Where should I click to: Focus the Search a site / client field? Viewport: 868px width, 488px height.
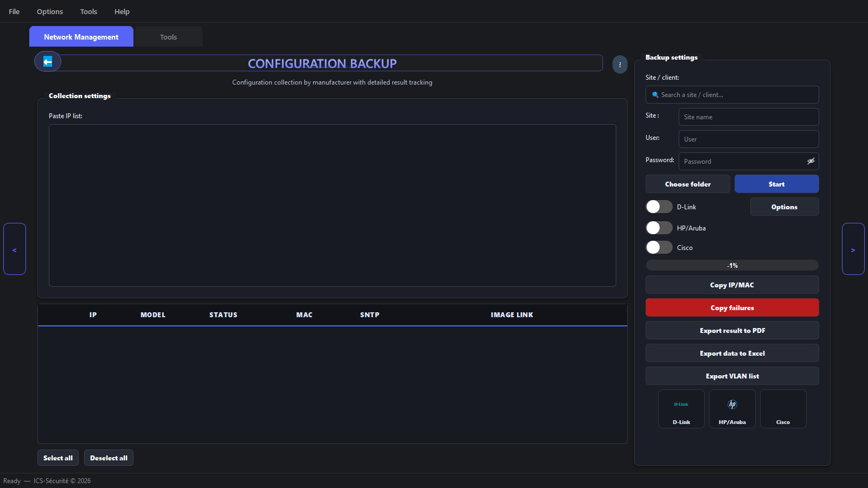click(732, 94)
